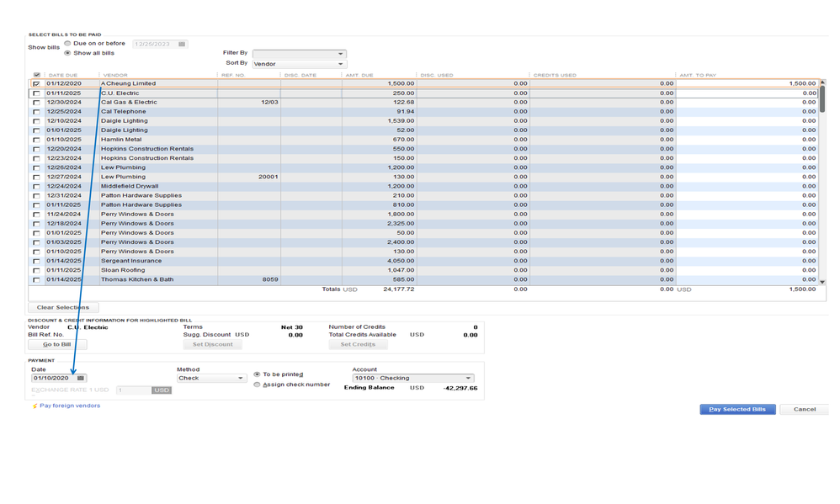Viewport: 840px width, 504px height.
Task: Click the AMT. TO PAY column header
Action: click(698, 75)
